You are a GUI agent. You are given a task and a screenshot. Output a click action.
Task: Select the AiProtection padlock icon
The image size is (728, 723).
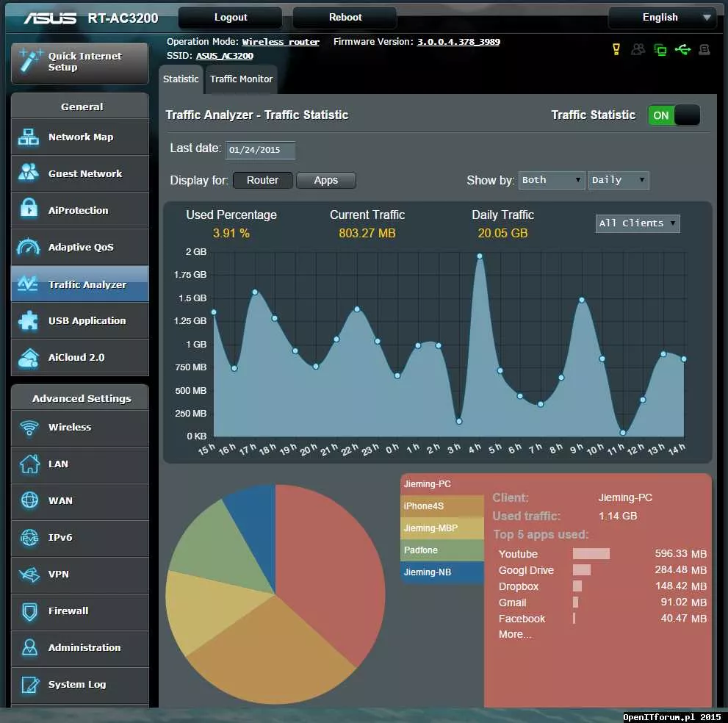pos(29,209)
